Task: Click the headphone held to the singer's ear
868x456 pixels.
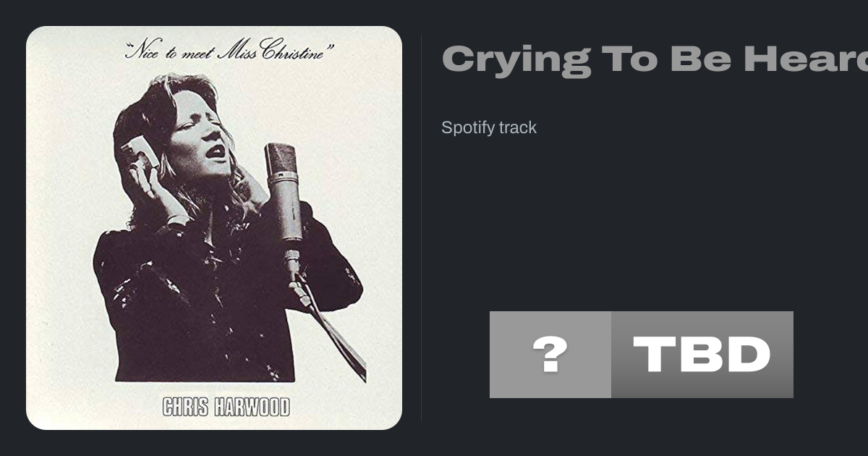Action: pyautogui.click(x=140, y=153)
